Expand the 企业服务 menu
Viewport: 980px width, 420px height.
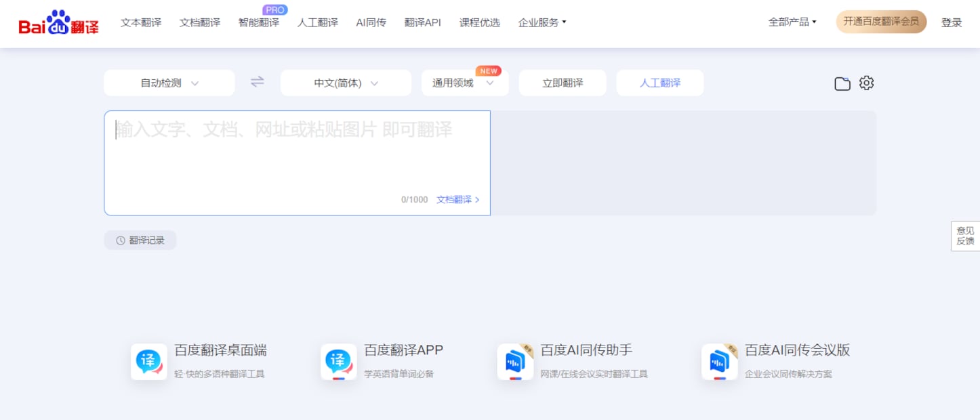542,22
